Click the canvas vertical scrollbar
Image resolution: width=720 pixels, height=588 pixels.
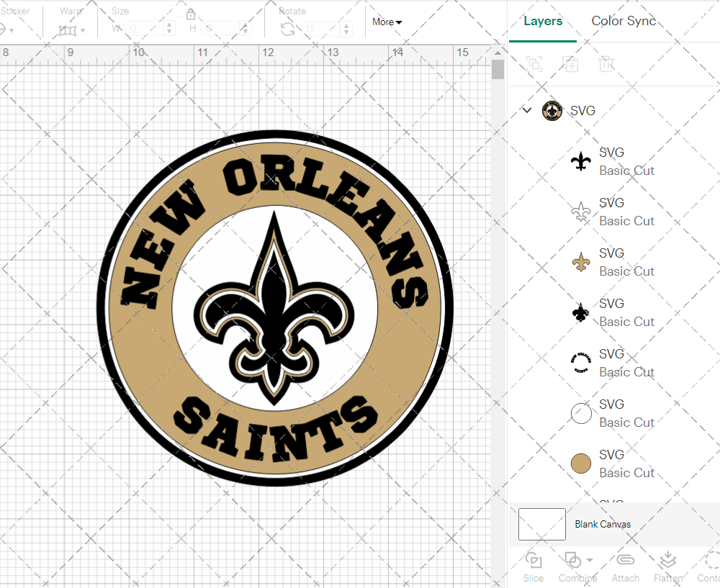pos(498,68)
